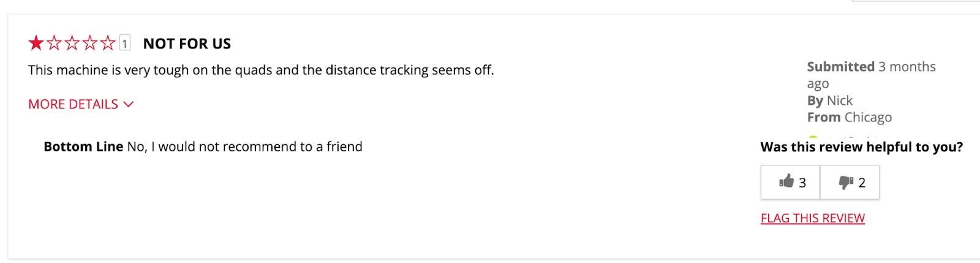Click the thumbs up helpful icon
Image resolution: width=980 pixels, height=263 pixels.
pos(786,181)
